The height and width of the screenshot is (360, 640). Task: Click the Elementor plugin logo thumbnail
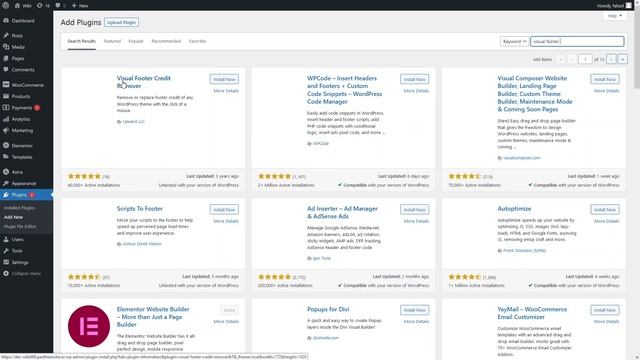(89, 326)
